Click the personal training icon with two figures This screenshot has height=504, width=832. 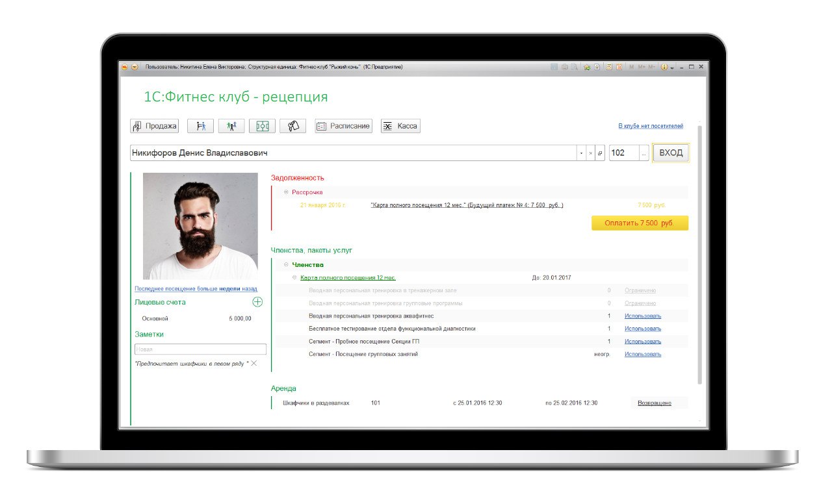(201, 126)
